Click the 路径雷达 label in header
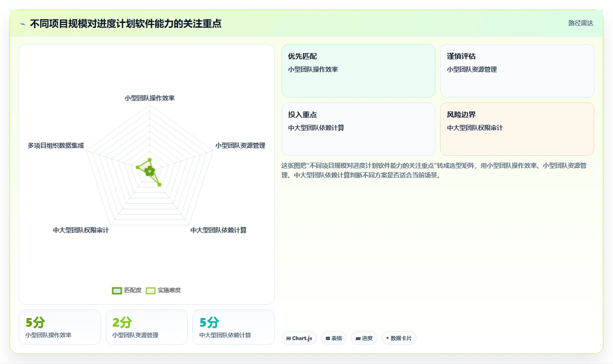The image size is (613, 364). 580,23
